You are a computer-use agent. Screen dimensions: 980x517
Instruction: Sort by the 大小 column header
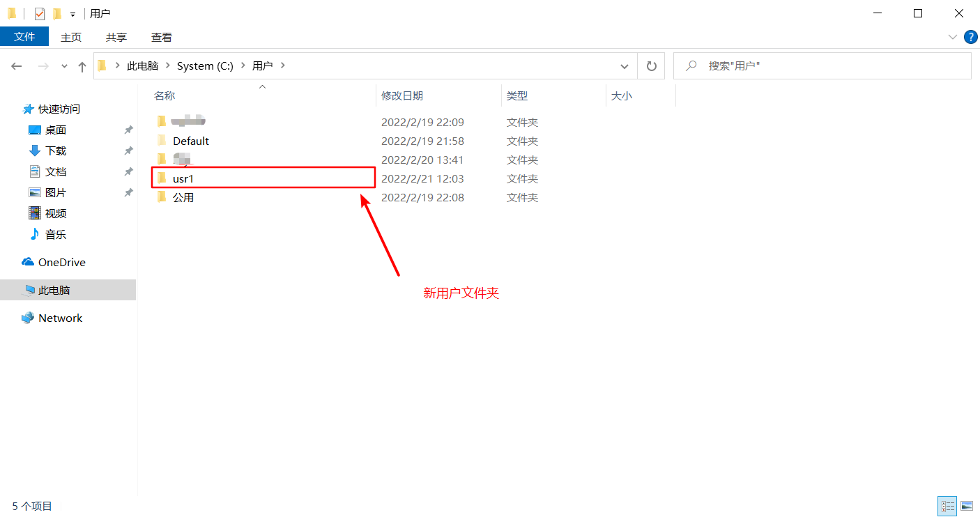622,95
